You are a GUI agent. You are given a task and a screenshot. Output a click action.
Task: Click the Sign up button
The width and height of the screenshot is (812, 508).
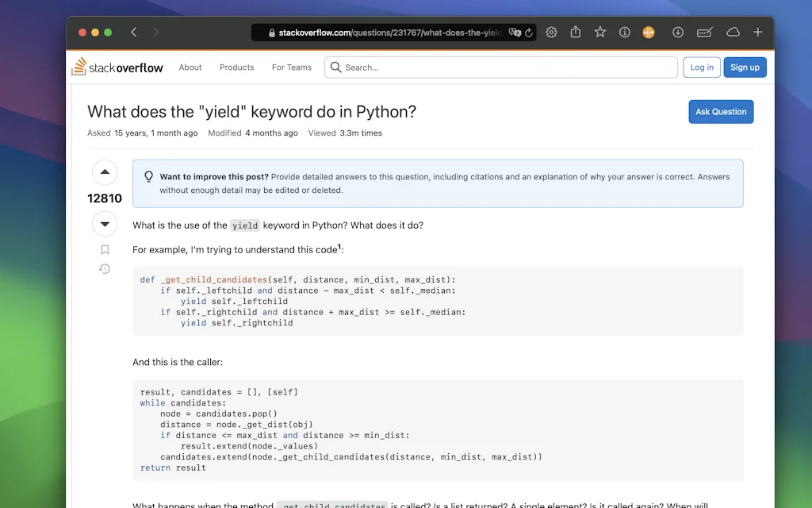(x=745, y=67)
